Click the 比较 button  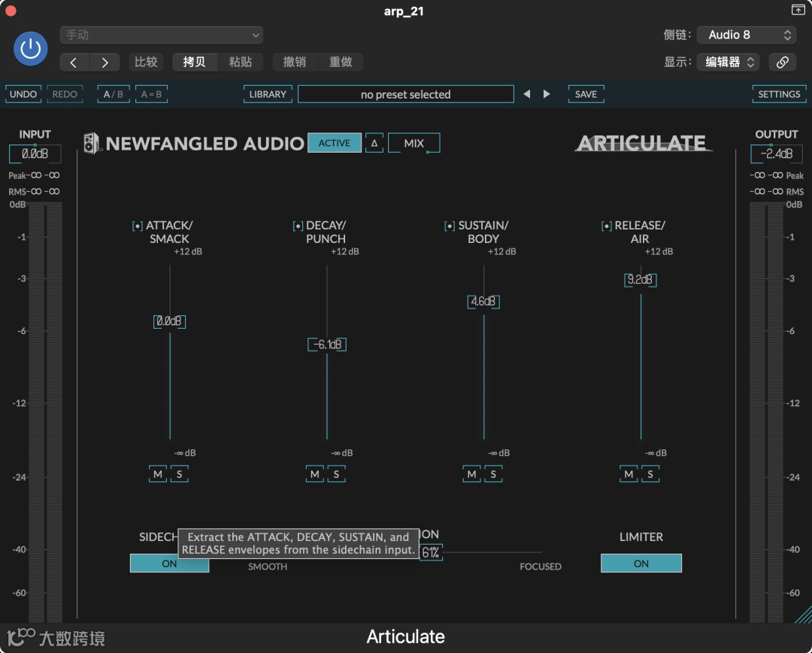[146, 62]
